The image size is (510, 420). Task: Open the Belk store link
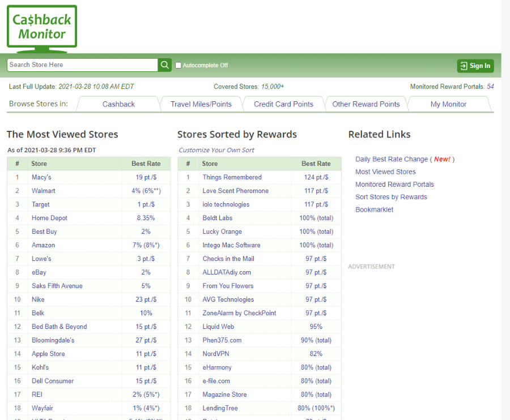pyautogui.click(x=38, y=313)
